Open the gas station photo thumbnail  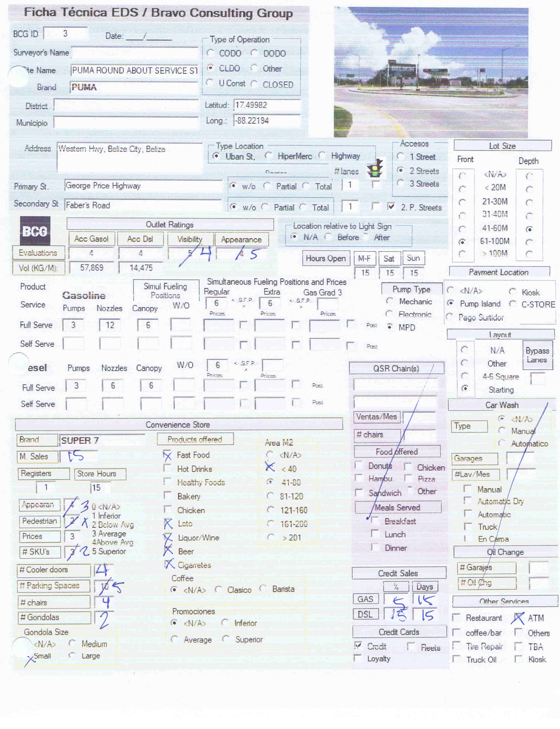point(431,72)
